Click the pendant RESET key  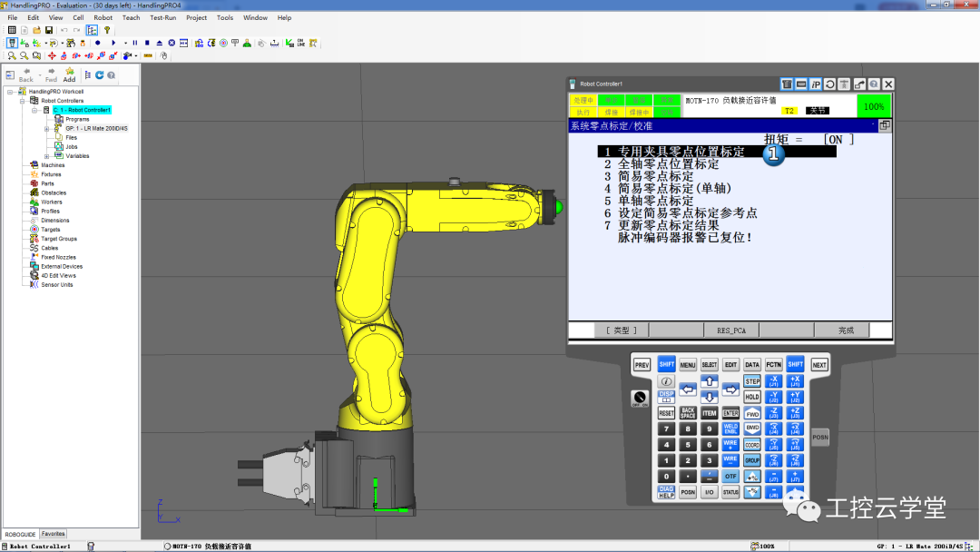coord(666,413)
